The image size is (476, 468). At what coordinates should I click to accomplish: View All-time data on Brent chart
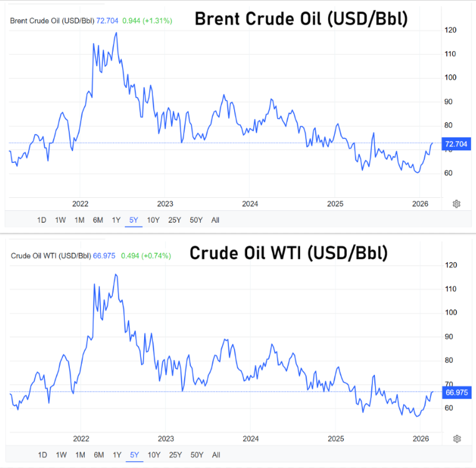pyautogui.click(x=215, y=220)
